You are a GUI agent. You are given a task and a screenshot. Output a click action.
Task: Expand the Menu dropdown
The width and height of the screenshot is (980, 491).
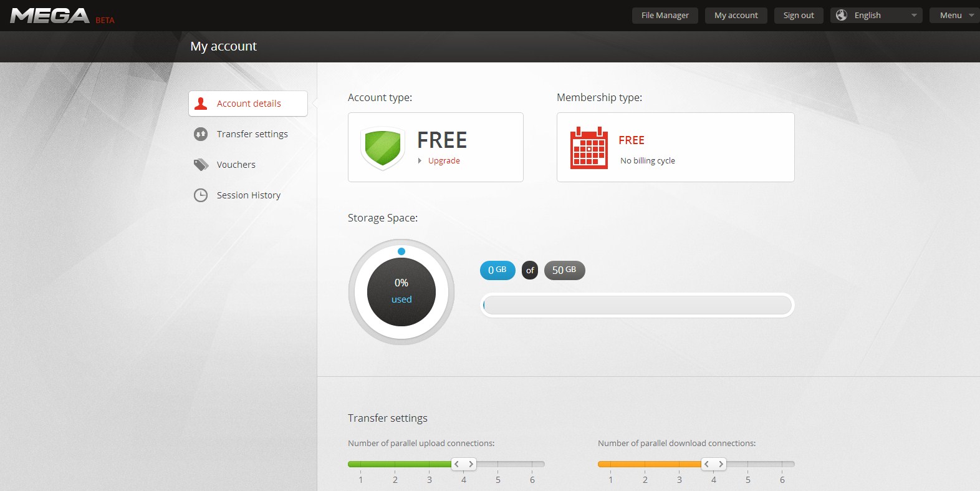tap(955, 15)
